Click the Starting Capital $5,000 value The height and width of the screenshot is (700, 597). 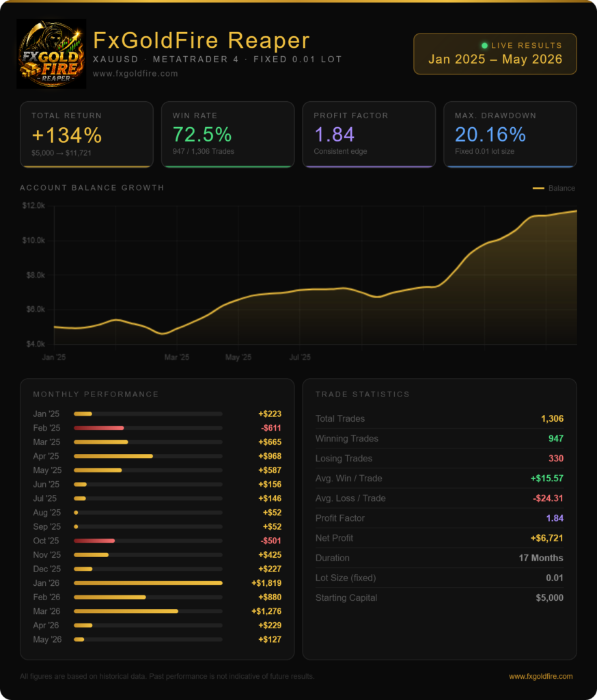(549, 597)
